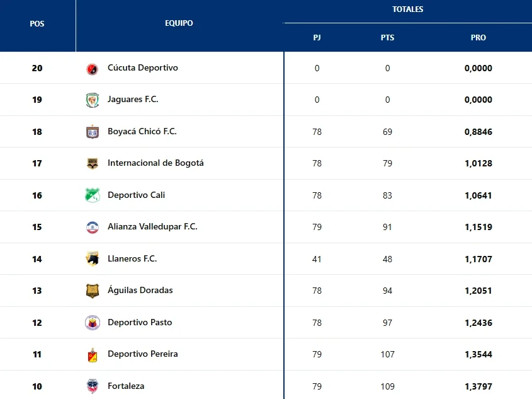Click the Deportivo Pereira team crest
The width and height of the screenshot is (532, 399).
click(93, 355)
